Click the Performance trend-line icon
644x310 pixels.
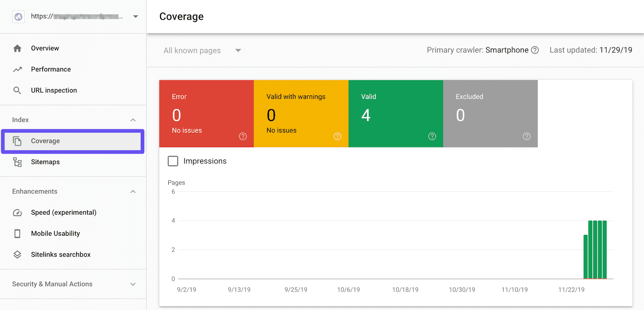(17, 69)
